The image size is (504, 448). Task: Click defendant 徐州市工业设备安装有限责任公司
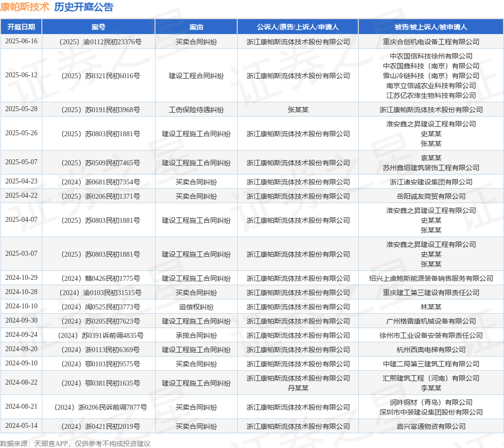pyautogui.click(x=431, y=335)
